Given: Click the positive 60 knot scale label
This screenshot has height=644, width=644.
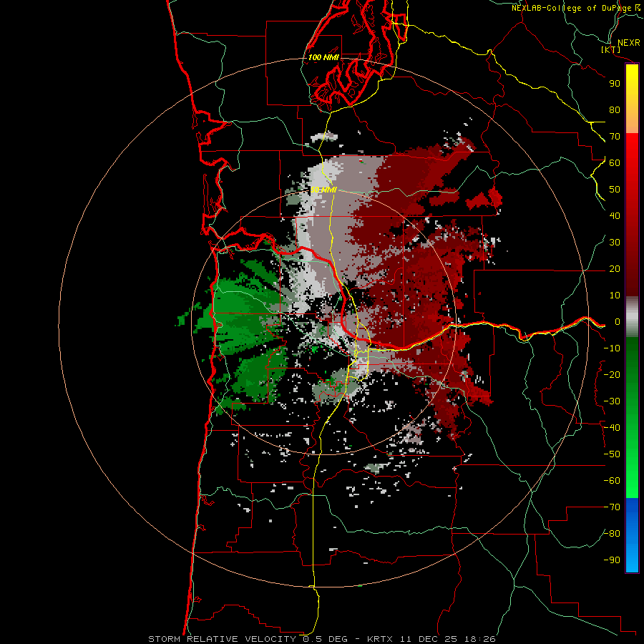Looking at the screenshot, I should click(615, 162).
